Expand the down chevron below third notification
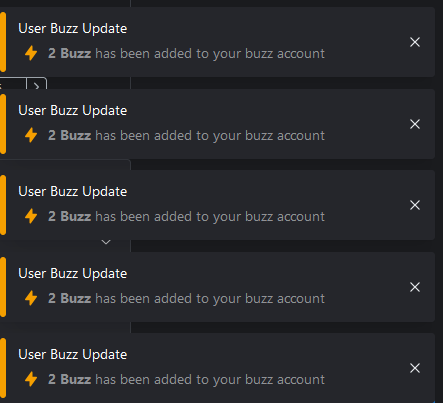The width and height of the screenshot is (443, 403). (x=106, y=242)
